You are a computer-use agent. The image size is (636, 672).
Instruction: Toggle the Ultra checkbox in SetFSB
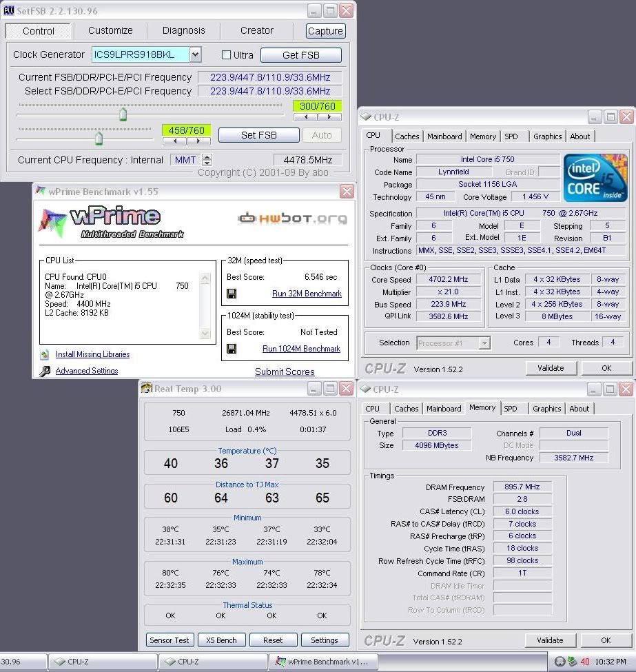(x=226, y=55)
